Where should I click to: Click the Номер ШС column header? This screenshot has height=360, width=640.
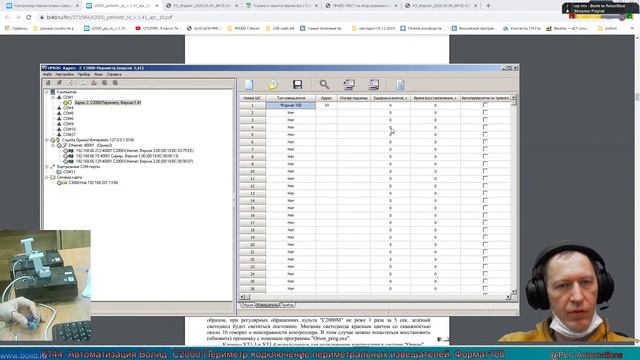252,98
